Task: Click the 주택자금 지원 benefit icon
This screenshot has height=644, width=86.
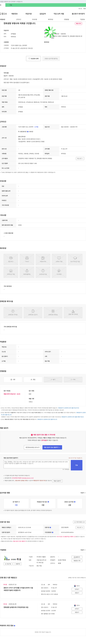Action: click(x=11, y=272)
